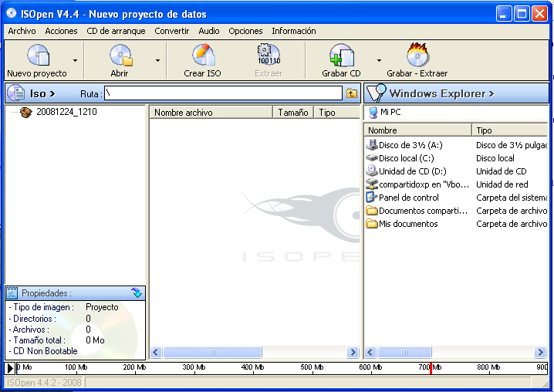Viewport: 554px width, 392px height.
Task: Click left arrow of Explorer scrollbar
Action: 370,352
